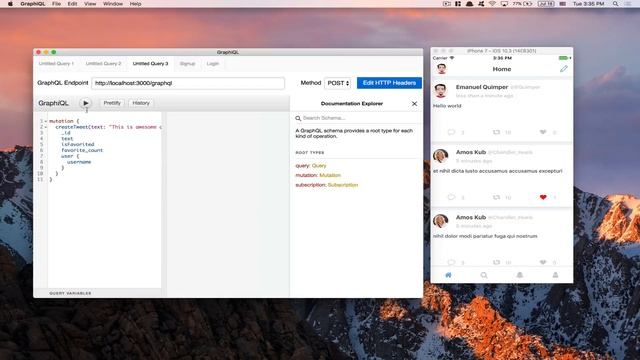
Task: Select the Untitled Query 3 tab
Action: coord(150,64)
